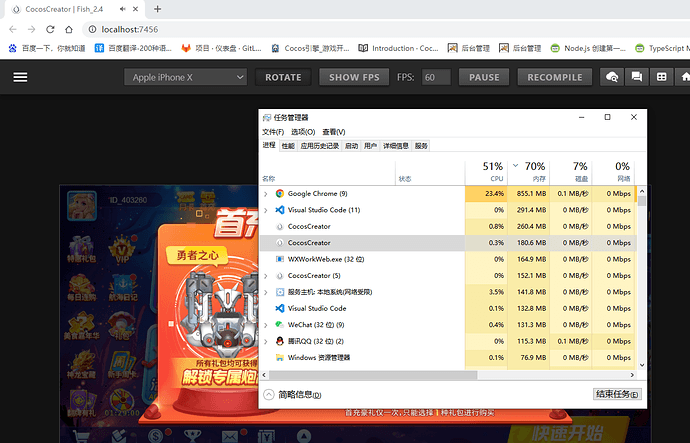
Task: Open the 神龙宝藏 icon in the game
Action: point(81,364)
